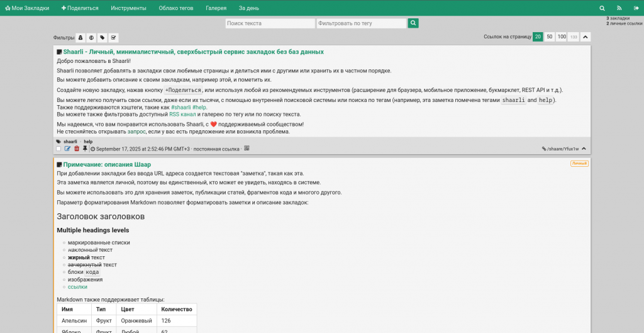Click the +Поделиться inline code text
644x333 pixels.
point(184,91)
